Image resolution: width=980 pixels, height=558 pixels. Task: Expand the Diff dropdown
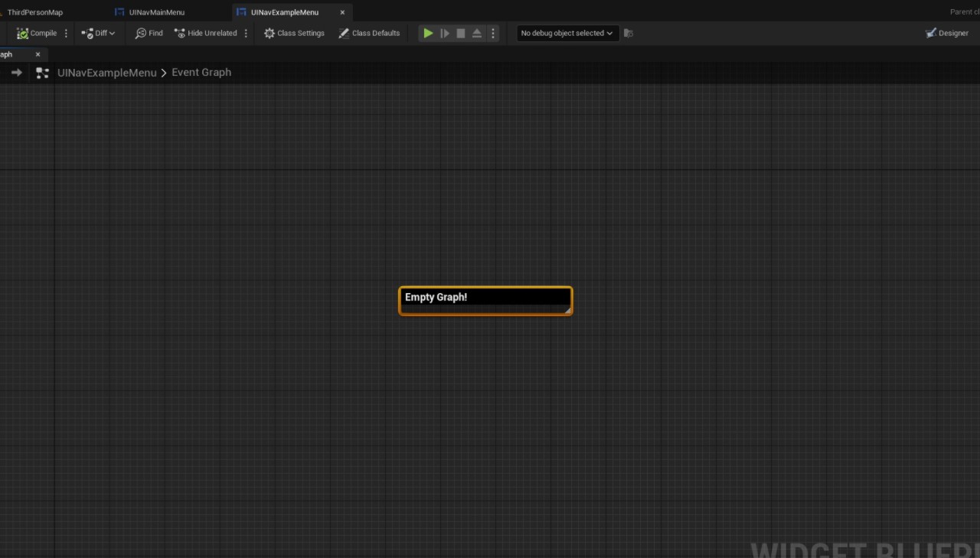click(99, 33)
